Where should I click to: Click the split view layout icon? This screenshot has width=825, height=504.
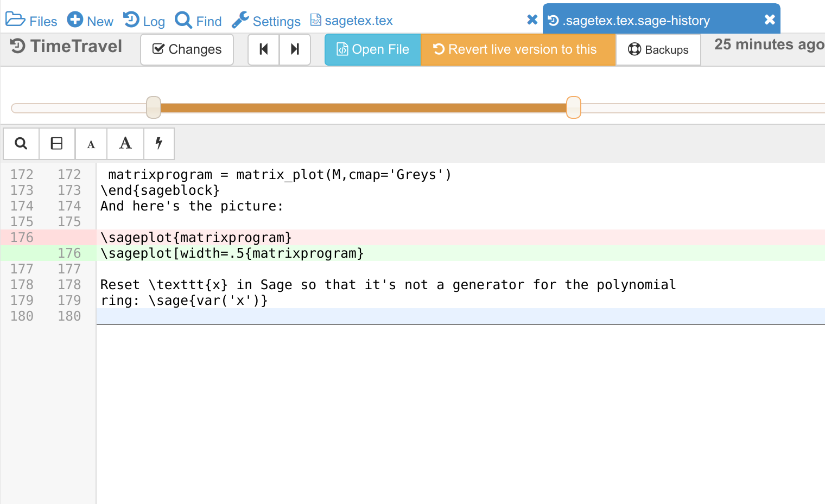tap(56, 144)
